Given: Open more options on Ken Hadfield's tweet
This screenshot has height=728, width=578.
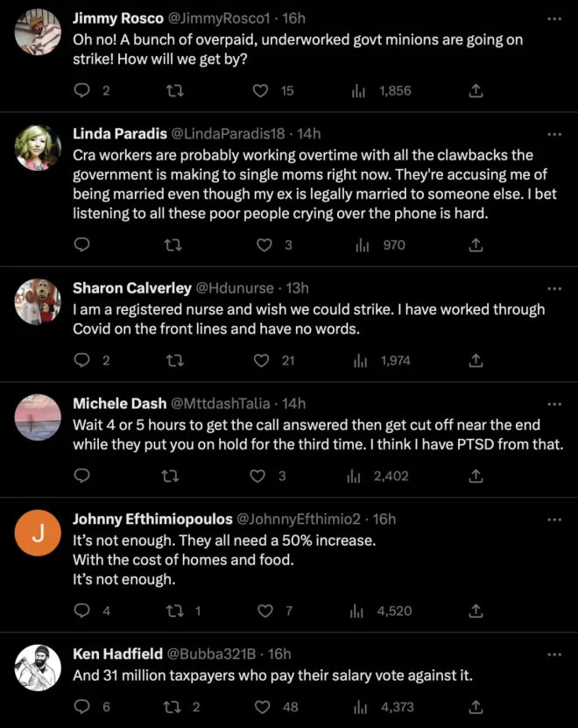Looking at the screenshot, I should click(554, 654).
